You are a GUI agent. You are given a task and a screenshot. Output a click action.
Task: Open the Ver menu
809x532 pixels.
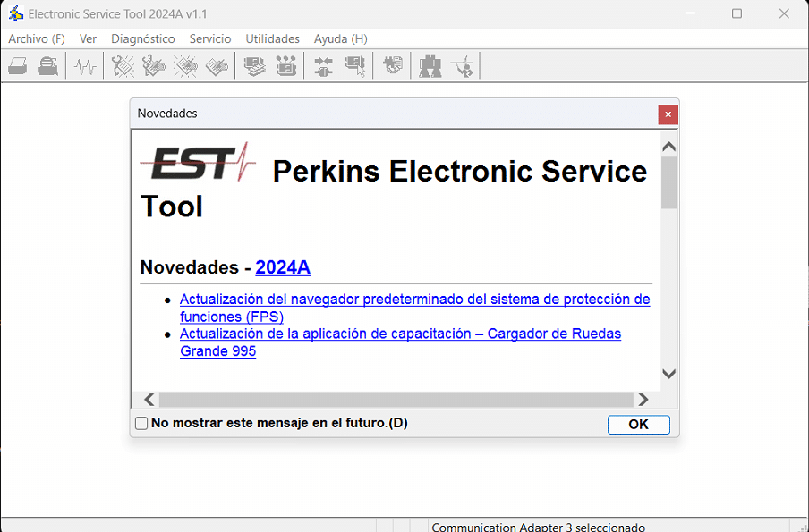[x=88, y=38]
